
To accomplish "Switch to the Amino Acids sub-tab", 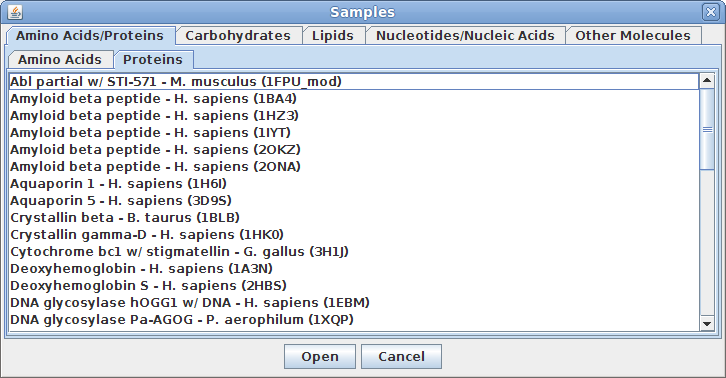I will click(60, 60).
